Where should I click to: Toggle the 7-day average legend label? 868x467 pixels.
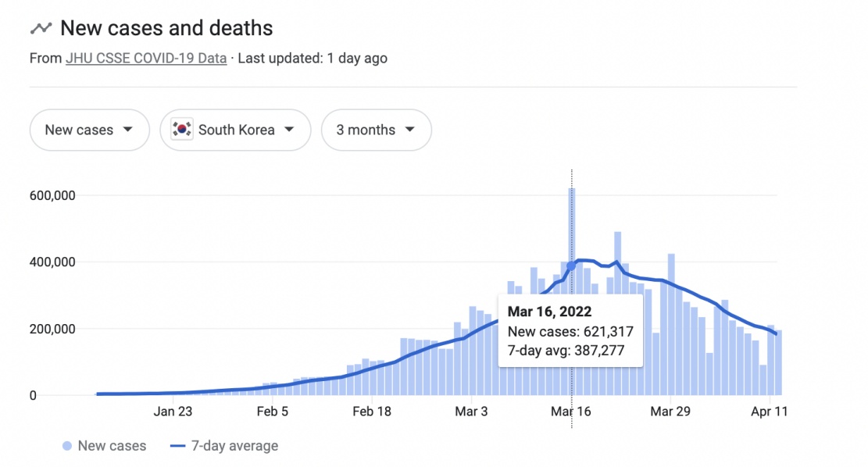pyautogui.click(x=234, y=446)
